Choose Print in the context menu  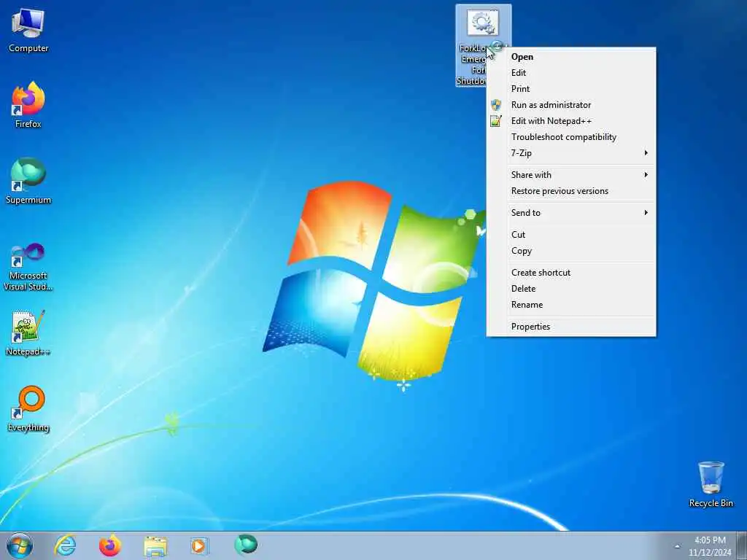point(571,89)
